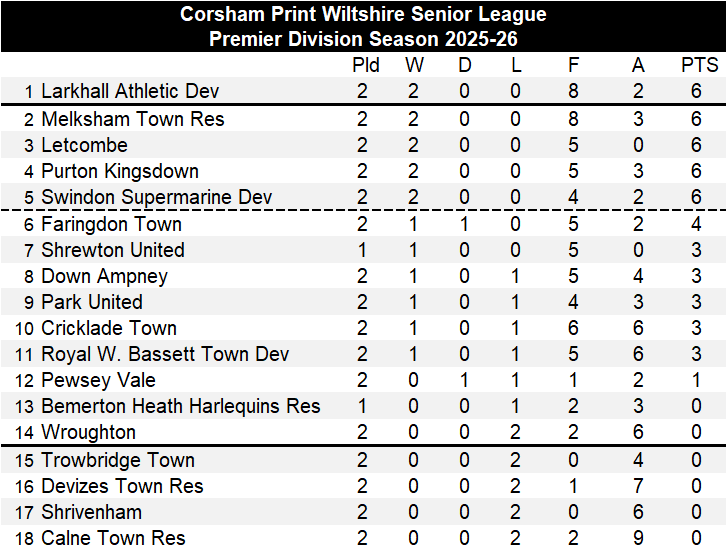Click the Corsham Print Wiltshire Senior League title
This screenshot has width=726, height=551.
point(363,15)
